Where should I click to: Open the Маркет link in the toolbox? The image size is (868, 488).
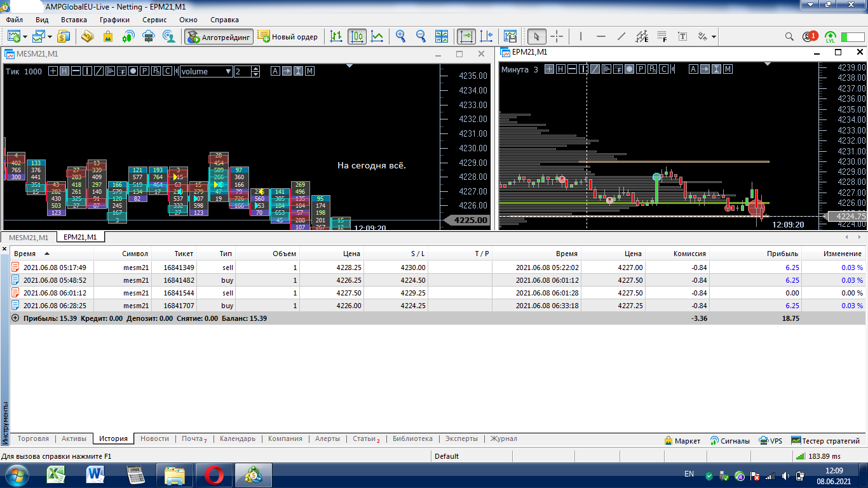(682, 440)
